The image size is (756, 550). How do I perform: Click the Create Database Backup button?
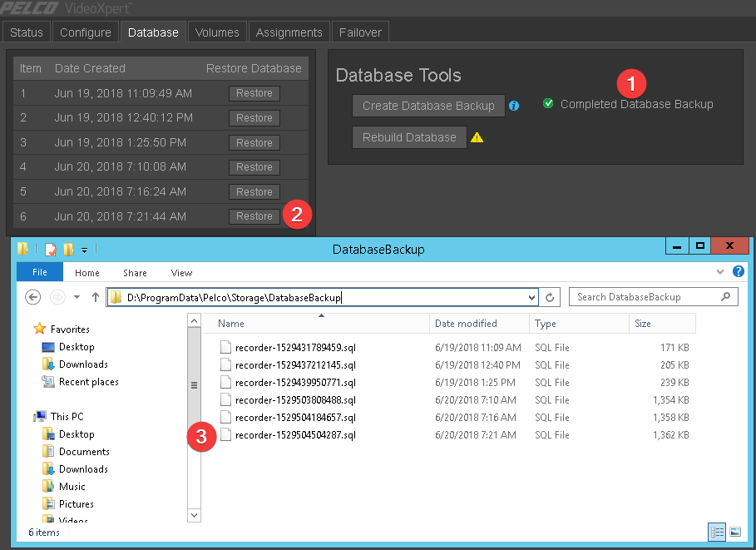(x=427, y=106)
